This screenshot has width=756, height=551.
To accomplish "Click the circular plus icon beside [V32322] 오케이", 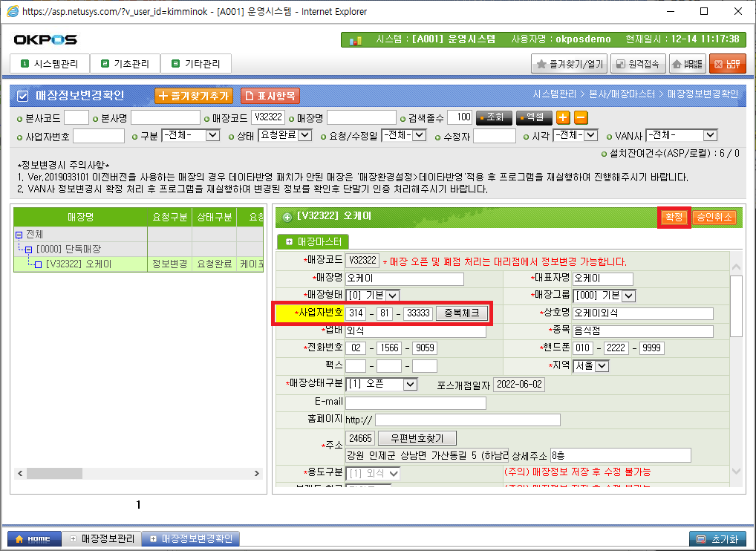I will coord(287,218).
